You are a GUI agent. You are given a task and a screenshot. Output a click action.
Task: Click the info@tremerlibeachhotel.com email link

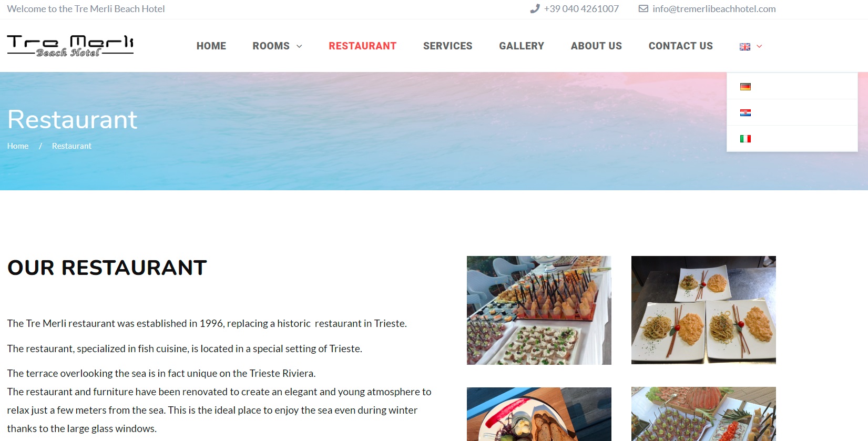[x=714, y=8]
